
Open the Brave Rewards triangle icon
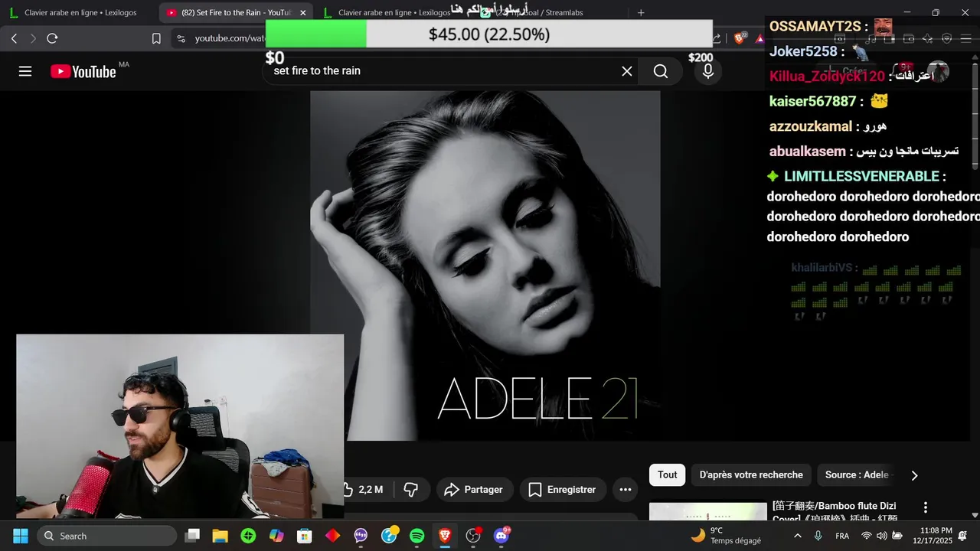759,38
